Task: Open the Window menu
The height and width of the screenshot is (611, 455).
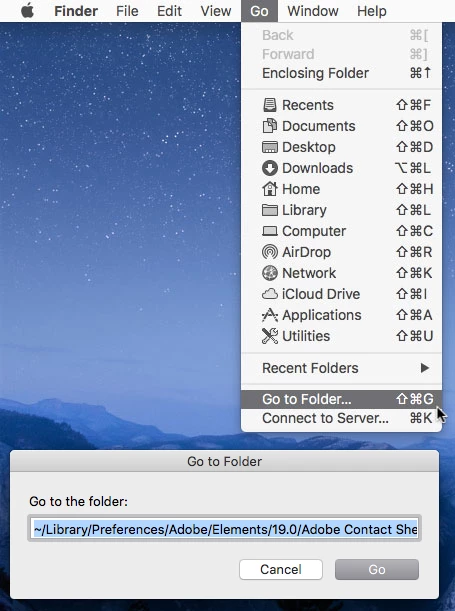Action: pos(313,11)
